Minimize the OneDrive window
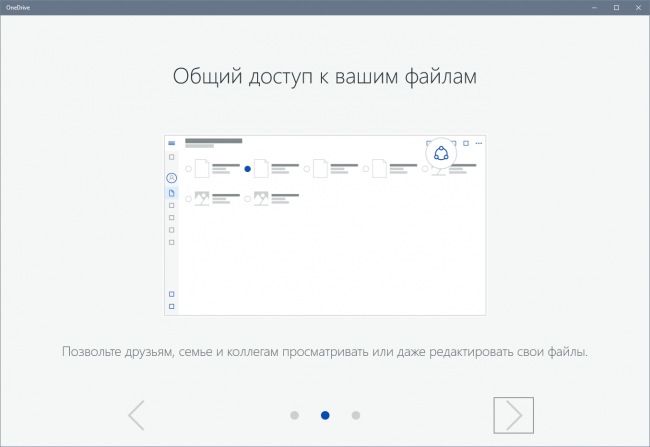This screenshot has width=650, height=447. point(594,7)
